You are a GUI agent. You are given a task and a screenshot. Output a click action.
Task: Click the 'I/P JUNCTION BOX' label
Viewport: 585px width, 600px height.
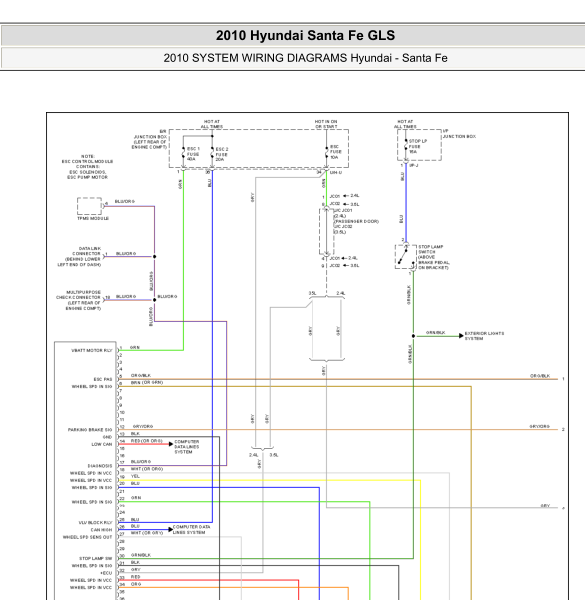tap(459, 134)
